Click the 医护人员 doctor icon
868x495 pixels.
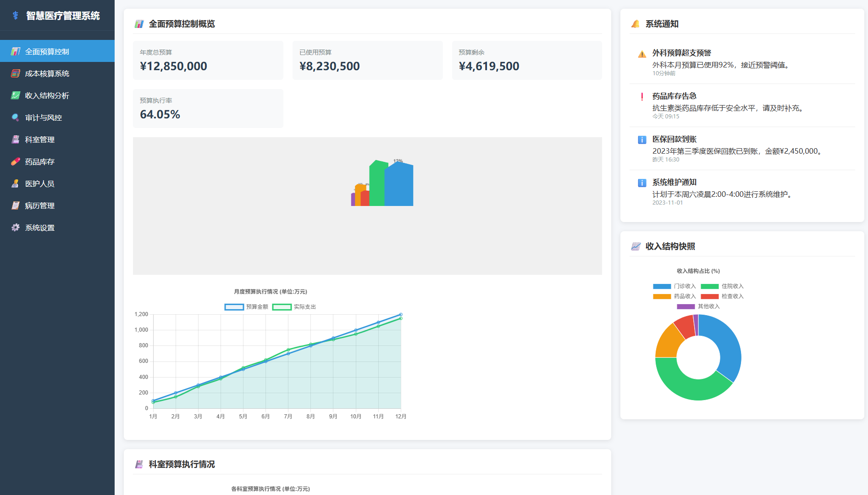pyautogui.click(x=16, y=184)
